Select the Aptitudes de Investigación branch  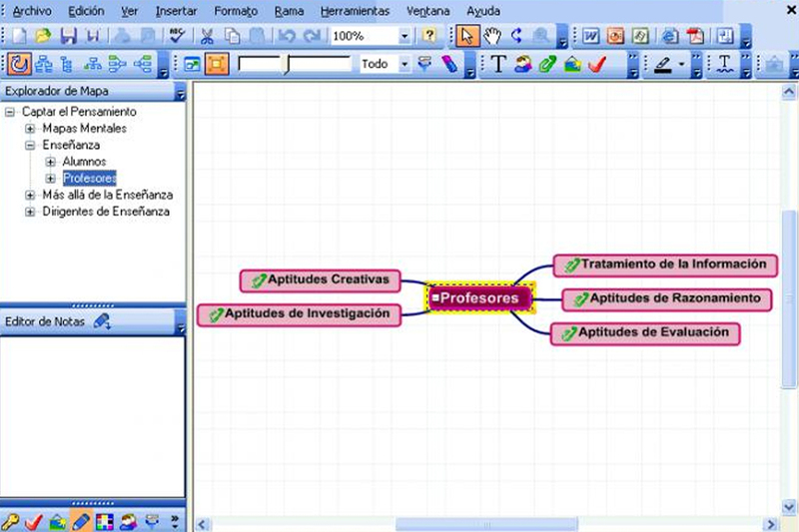click(299, 314)
